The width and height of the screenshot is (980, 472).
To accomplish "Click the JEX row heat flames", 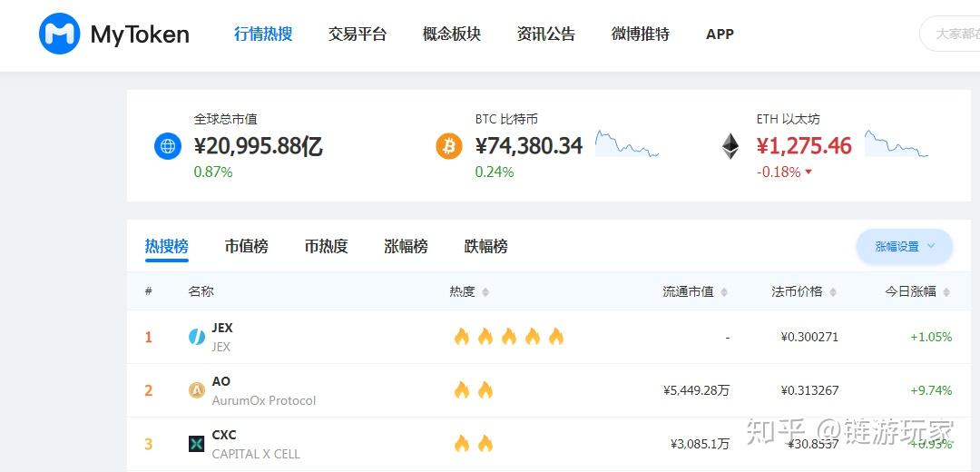I will pos(509,337).
